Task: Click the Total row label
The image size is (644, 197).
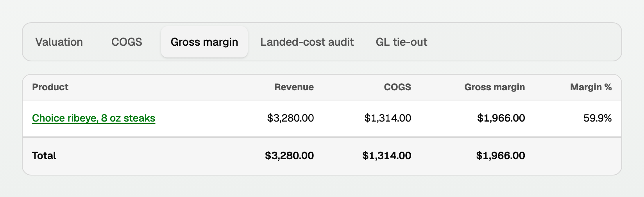Action: [44, 156]
